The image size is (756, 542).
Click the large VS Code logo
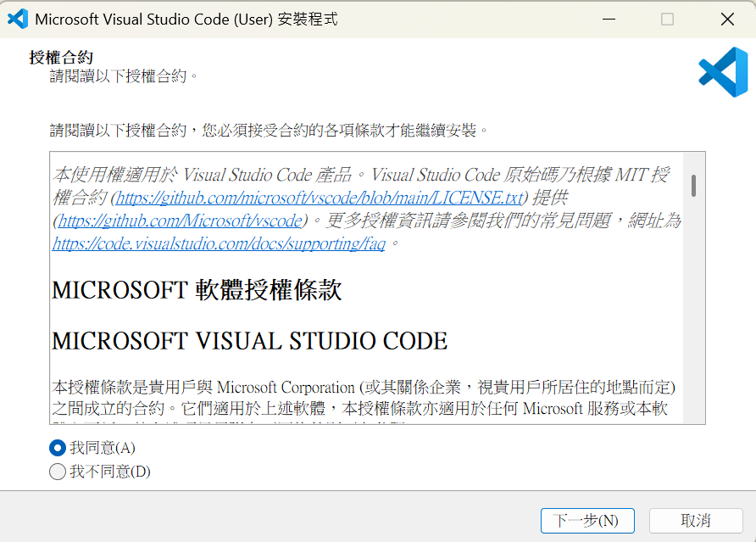point(723,72)
